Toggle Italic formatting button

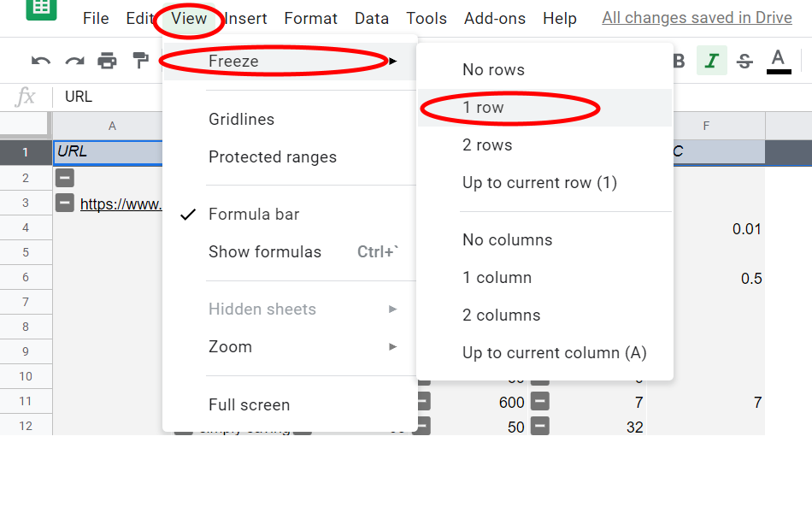coord(711,61)
